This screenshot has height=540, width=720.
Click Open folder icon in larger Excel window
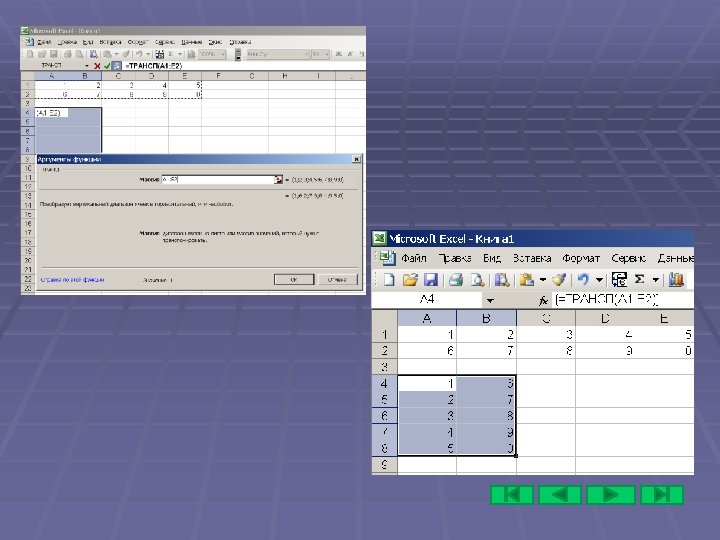pos(410,280)
